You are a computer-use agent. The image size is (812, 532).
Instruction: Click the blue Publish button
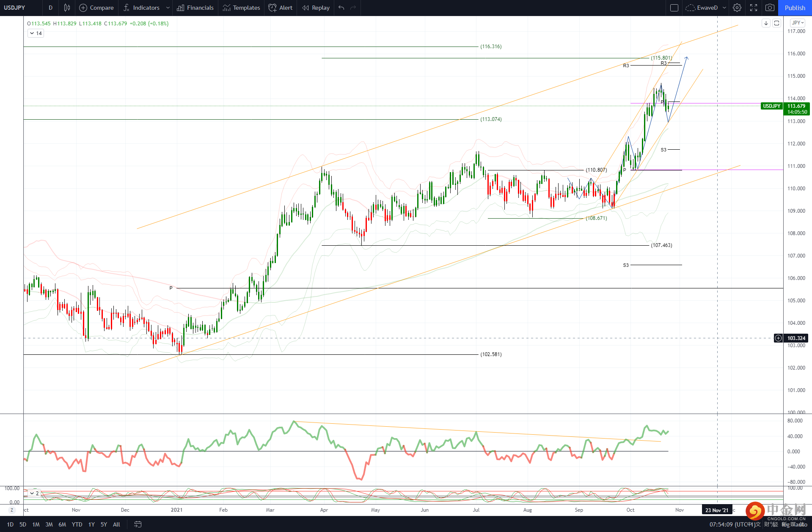pyautogui.click(x=795, y=8)
